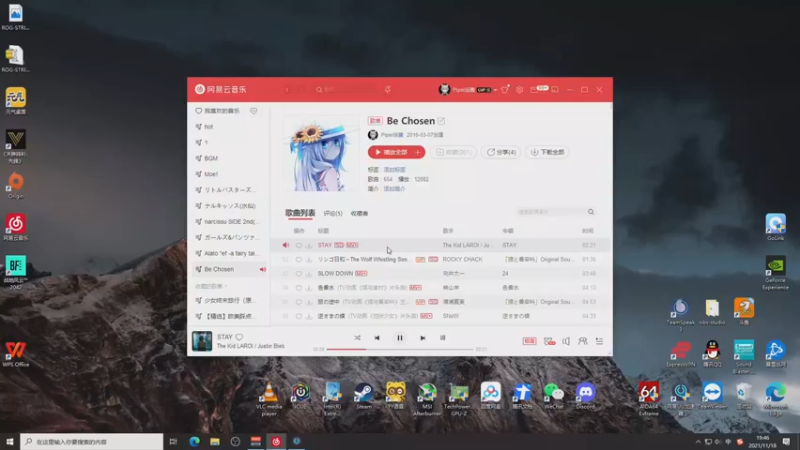Switch to the song list tab

pos(300,213)
